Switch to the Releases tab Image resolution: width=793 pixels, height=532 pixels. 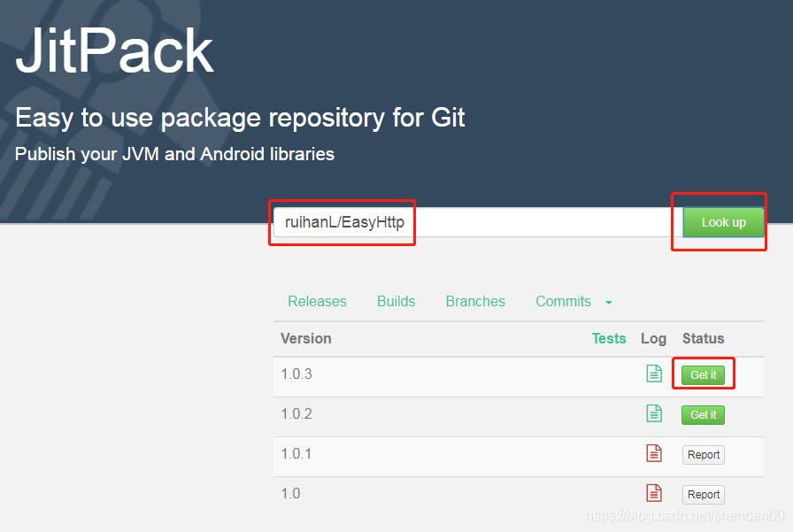click(317, 301)
